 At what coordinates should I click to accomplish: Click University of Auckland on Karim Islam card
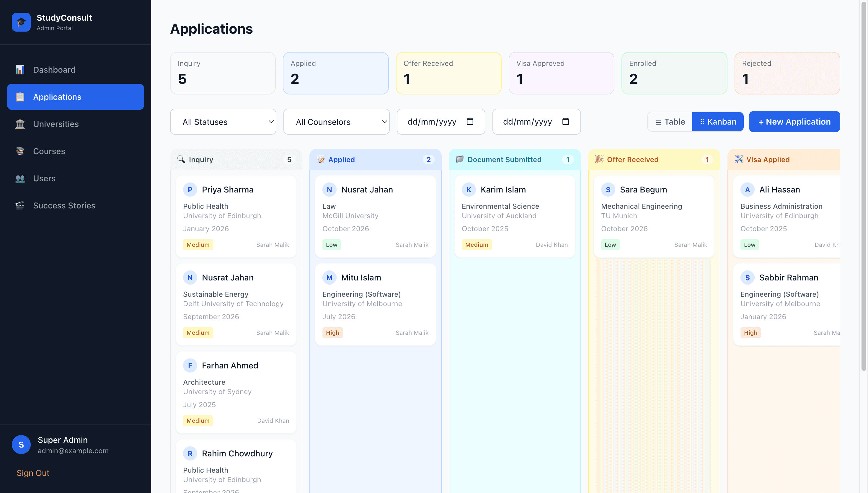tap(499, 216)
